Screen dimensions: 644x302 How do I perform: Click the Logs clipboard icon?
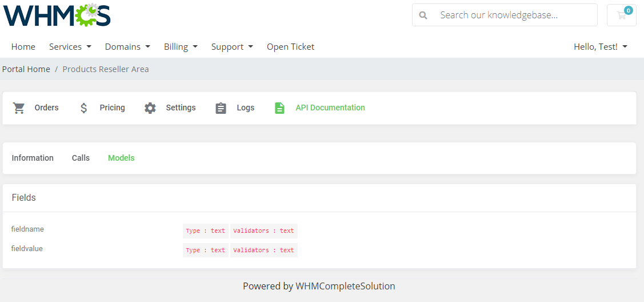221,108
